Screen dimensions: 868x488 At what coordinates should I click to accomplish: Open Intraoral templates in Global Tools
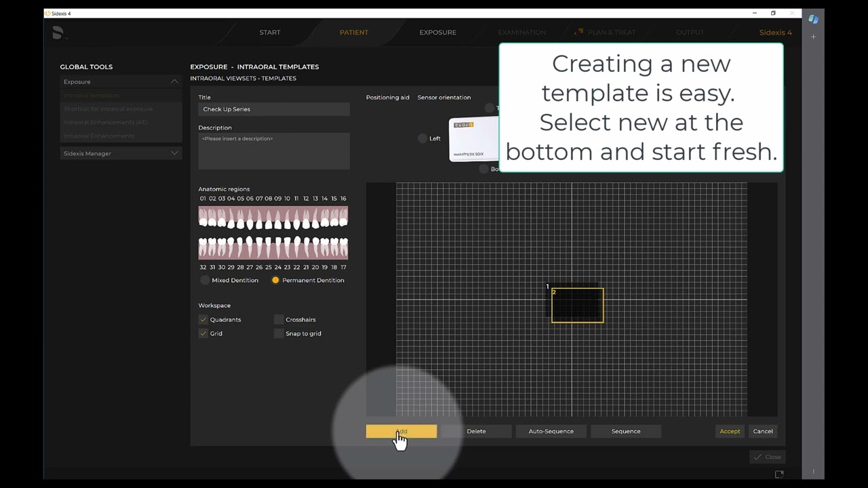pyautogui.click(x=92, y=96)
